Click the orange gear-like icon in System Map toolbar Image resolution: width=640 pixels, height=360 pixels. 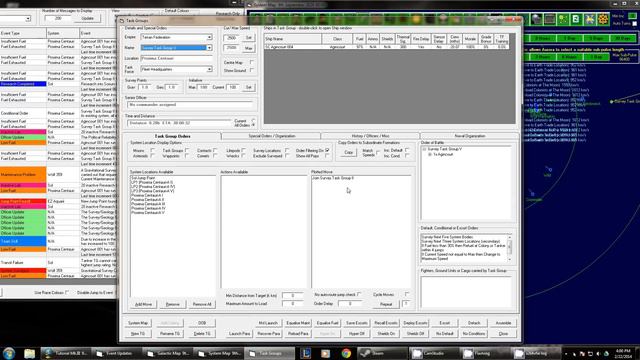coord(603,19)
